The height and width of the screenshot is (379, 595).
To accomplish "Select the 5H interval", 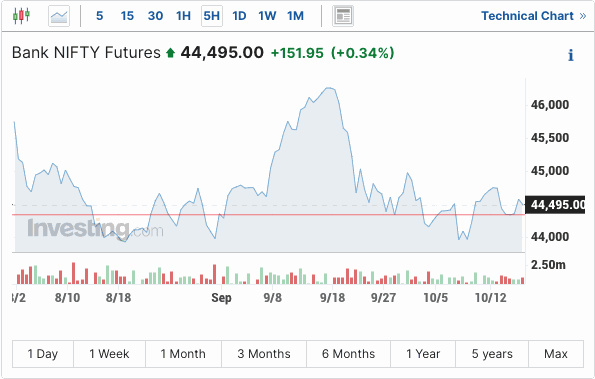I will 212,16.
